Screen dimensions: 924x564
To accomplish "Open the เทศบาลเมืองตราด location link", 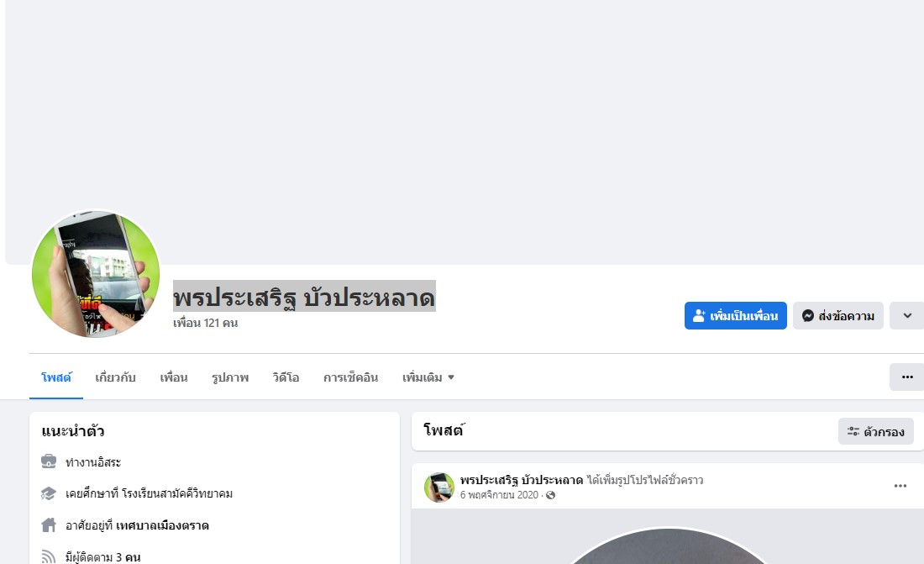I will tap(162, 525).
